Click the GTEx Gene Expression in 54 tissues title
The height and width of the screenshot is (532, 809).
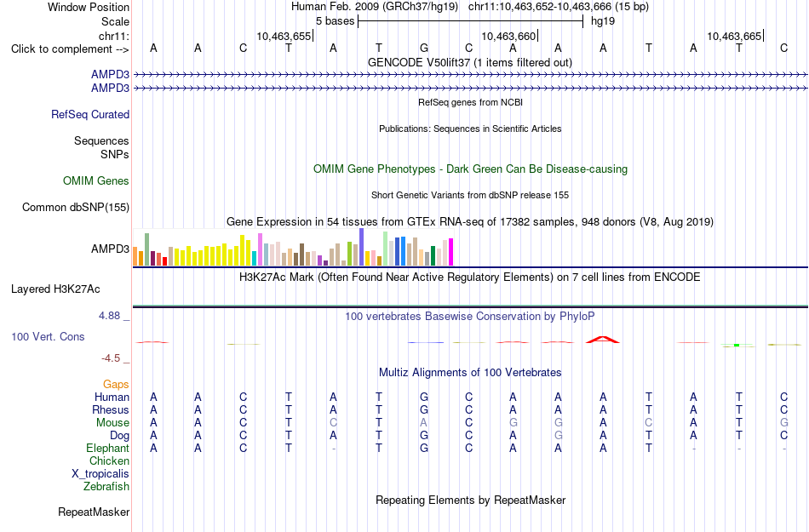point(470,221)
